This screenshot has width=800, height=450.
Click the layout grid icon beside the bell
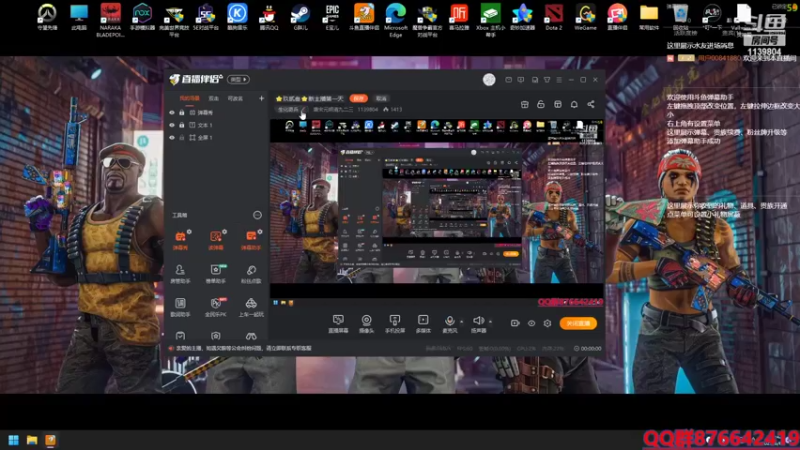tap(558, 104)
